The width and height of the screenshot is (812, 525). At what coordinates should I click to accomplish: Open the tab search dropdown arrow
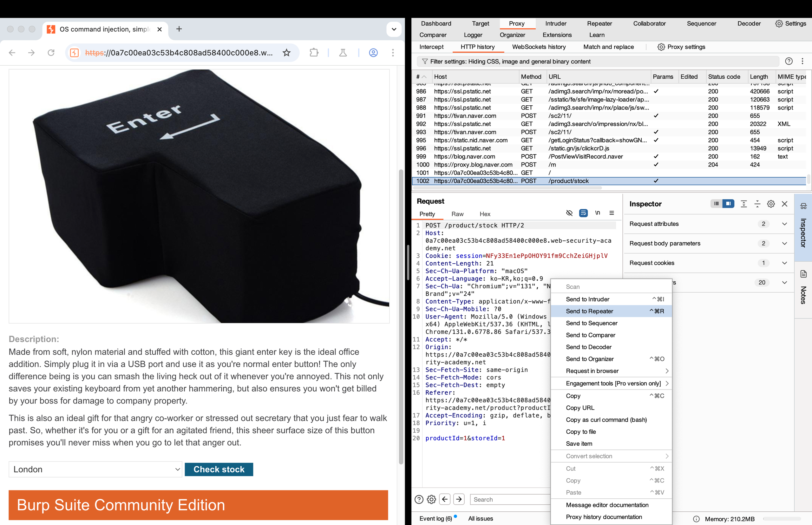[394, 29]
